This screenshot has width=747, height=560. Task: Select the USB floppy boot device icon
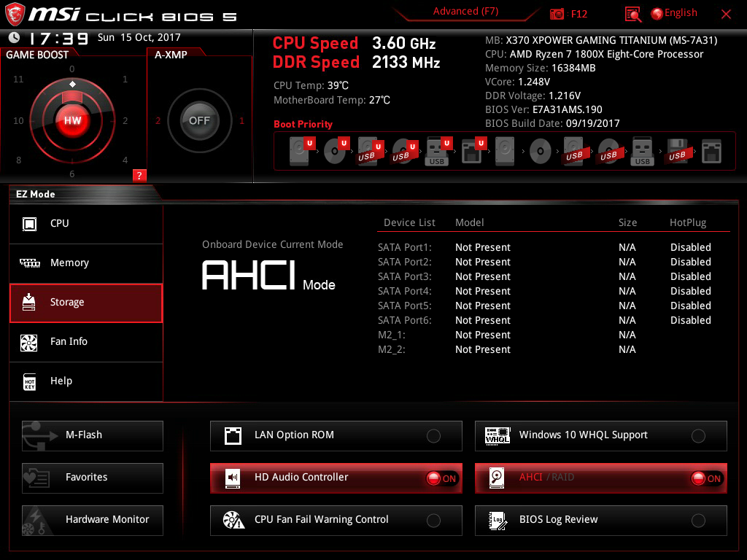[x=678, y=152]
